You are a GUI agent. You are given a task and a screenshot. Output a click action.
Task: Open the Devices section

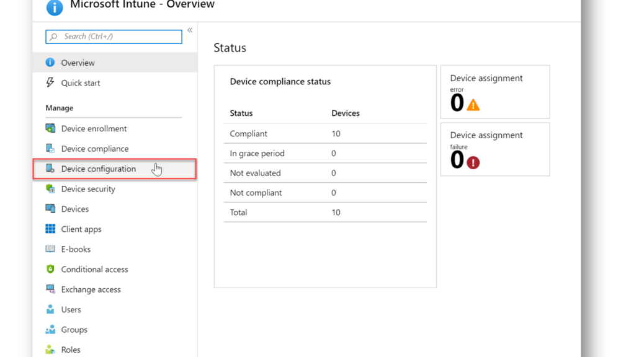(115, 209)
